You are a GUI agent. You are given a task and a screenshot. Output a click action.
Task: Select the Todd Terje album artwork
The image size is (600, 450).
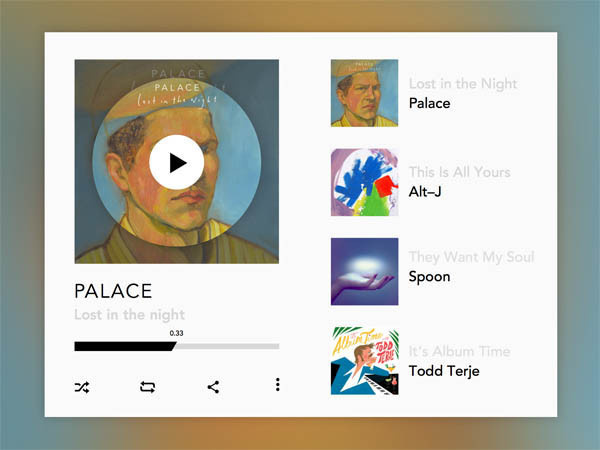[364, 361]
